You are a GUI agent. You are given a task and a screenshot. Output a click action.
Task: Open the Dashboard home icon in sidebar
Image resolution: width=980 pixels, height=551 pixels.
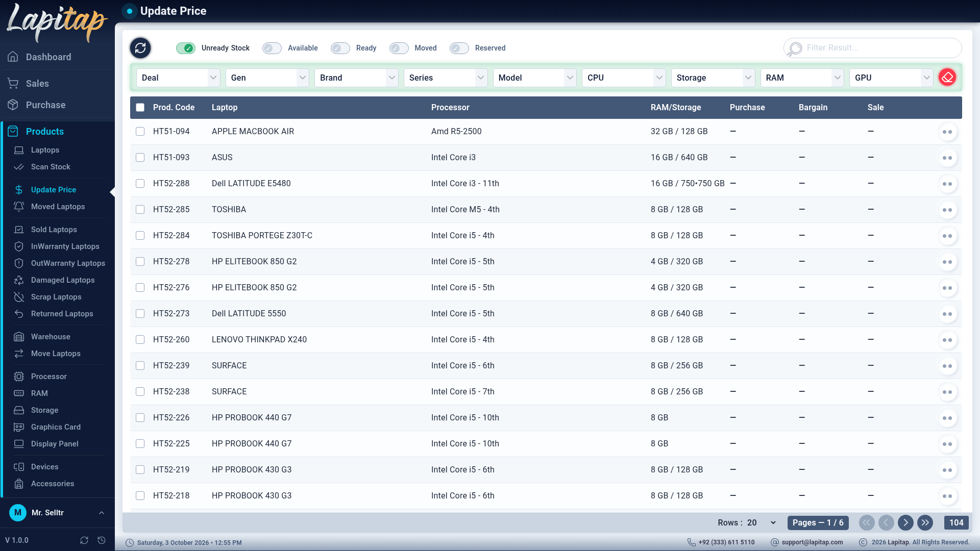tap(13, 57)
